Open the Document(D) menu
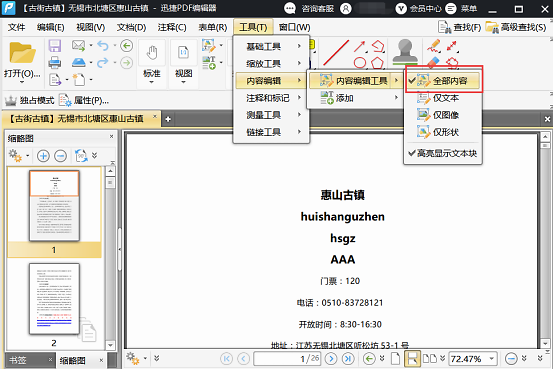The width and height of the screenshot is (554, 369). coord(131,27)
